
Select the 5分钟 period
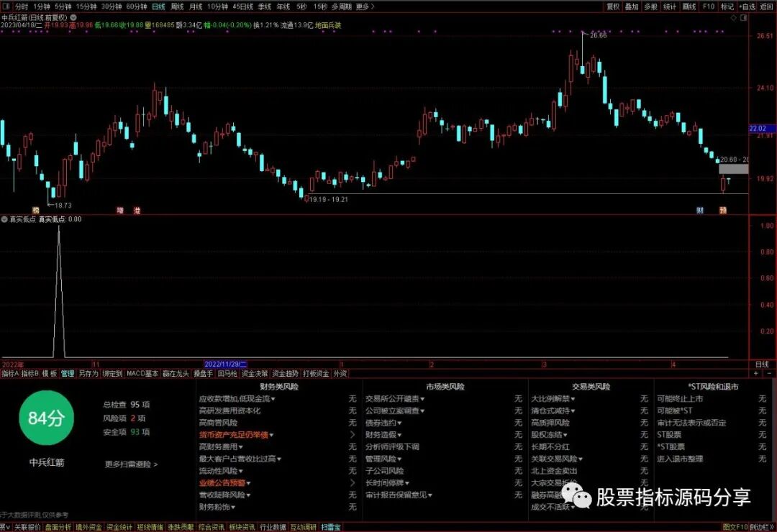[x=63, y=6]
